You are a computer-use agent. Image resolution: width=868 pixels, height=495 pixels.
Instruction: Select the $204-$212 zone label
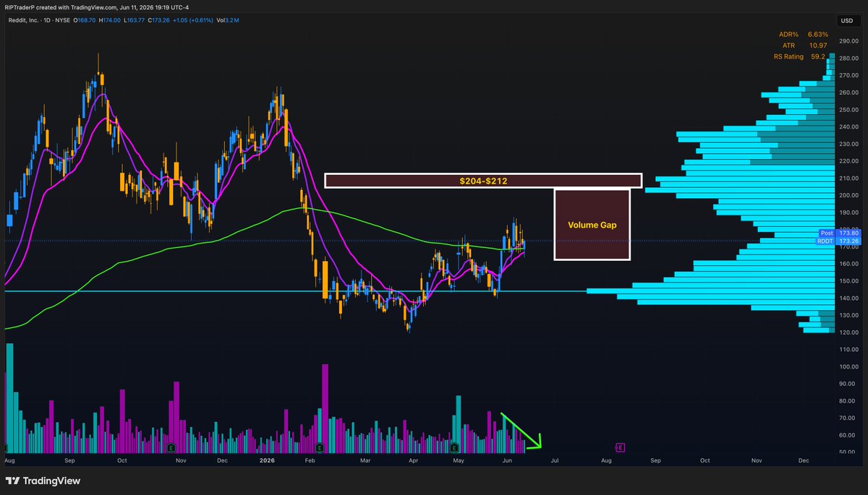coord(482,181)
